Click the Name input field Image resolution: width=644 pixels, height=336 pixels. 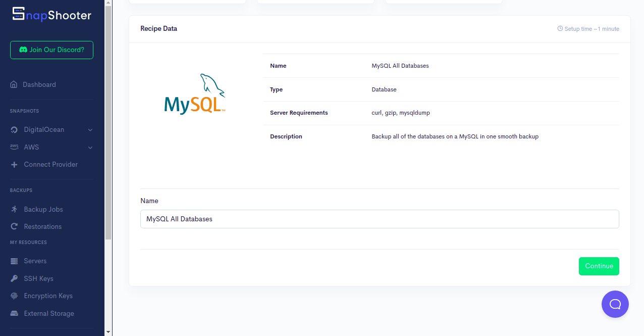[380, 219]
